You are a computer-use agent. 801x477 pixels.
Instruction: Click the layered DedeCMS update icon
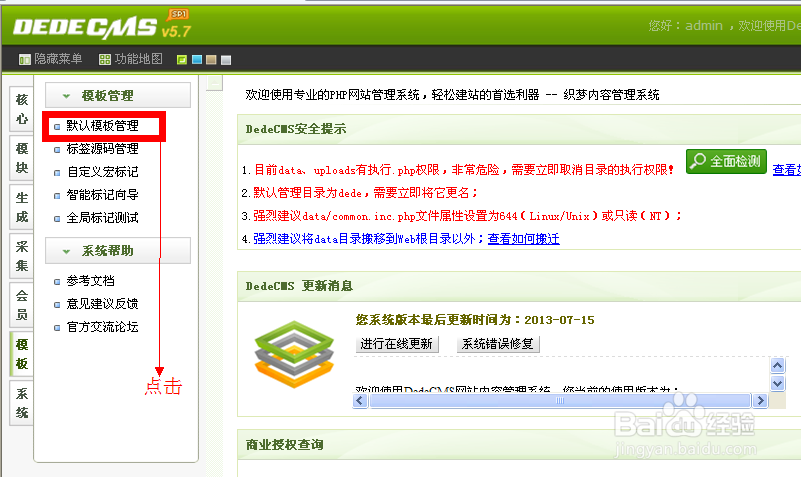click(x=294, y=354)
